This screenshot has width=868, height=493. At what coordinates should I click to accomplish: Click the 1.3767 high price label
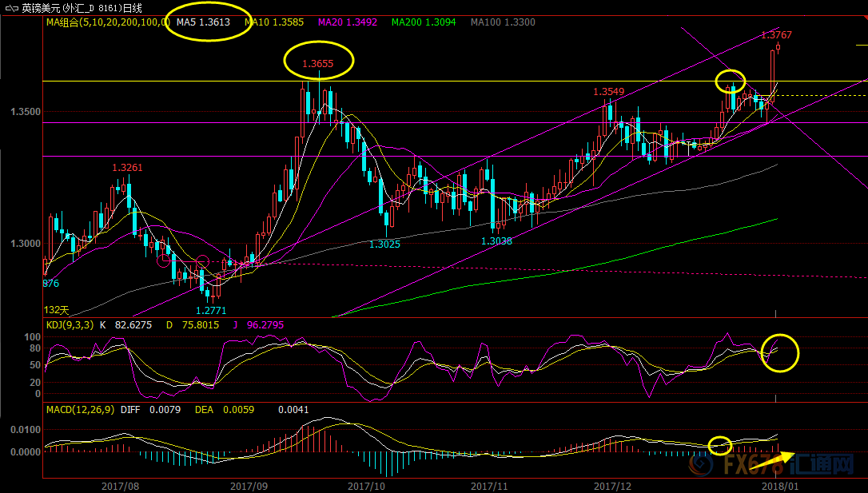tap(775, 35)
